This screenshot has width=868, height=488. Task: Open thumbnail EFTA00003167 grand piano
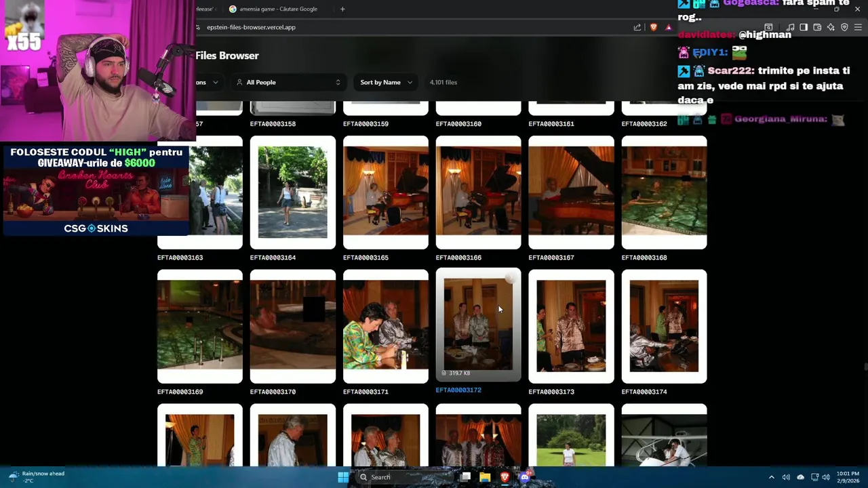pos(572,192)
